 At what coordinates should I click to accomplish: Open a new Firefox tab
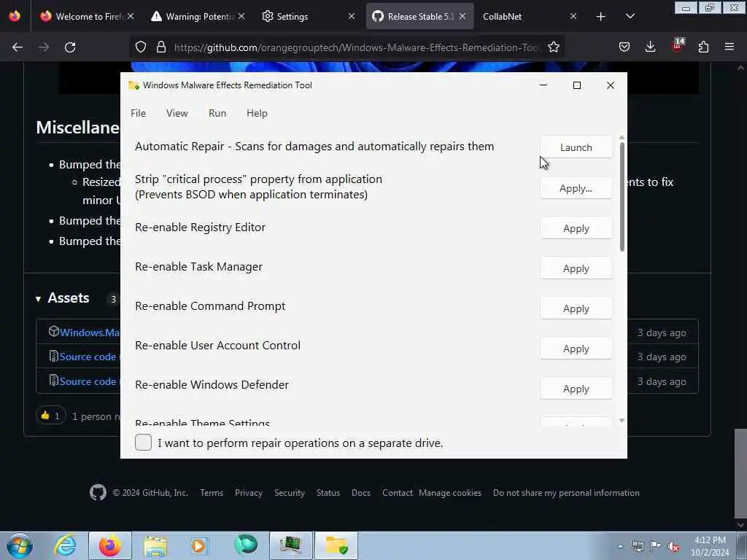[601, 17]
